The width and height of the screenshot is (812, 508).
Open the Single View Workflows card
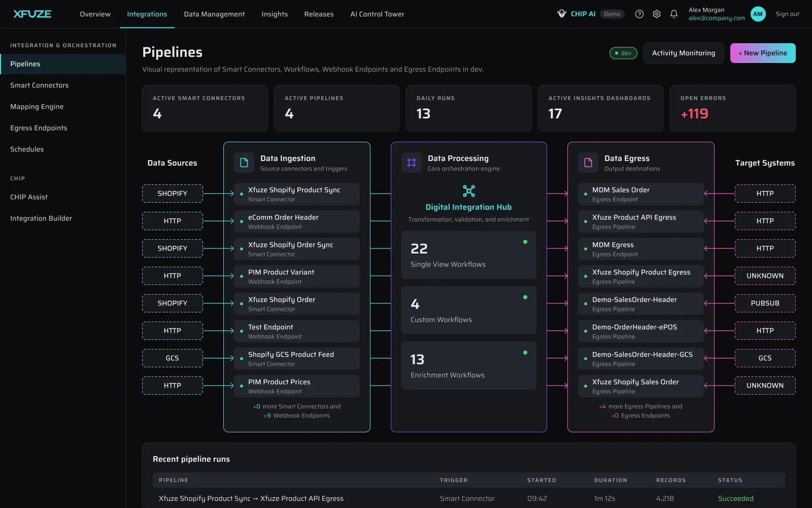[469, 255]
